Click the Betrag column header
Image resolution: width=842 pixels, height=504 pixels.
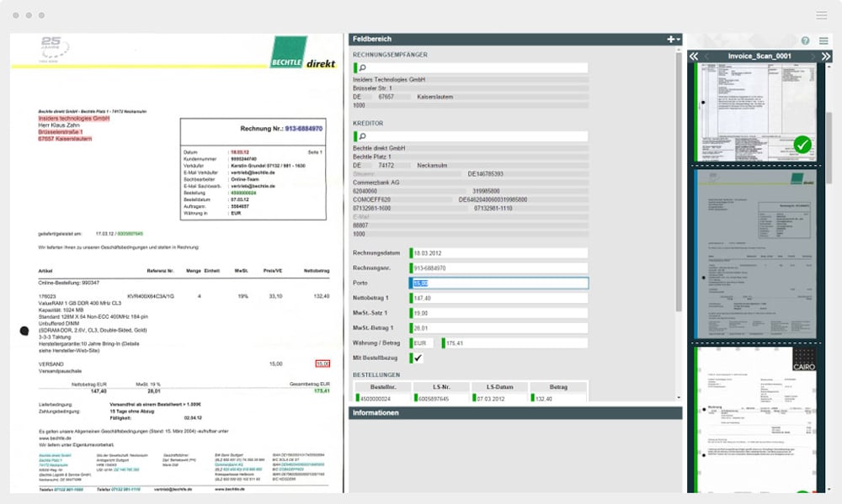tap(558, 387)
